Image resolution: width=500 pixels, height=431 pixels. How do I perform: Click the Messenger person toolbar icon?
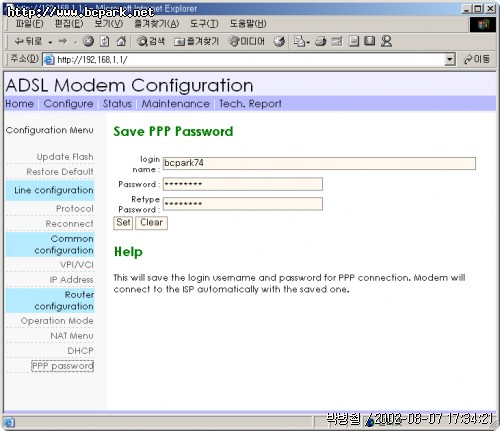tap(386, 41)
